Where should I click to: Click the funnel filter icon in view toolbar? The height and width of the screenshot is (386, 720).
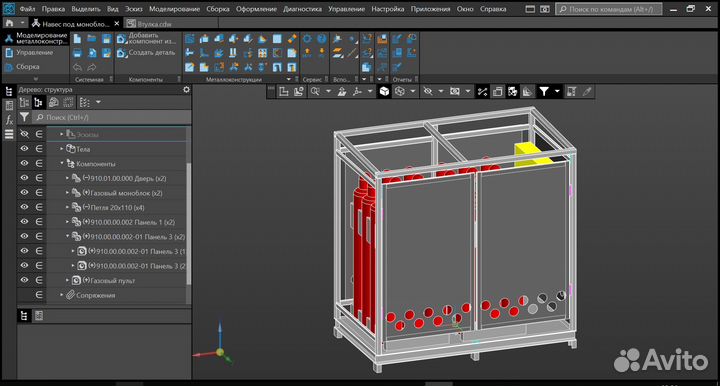click(544, 91)
